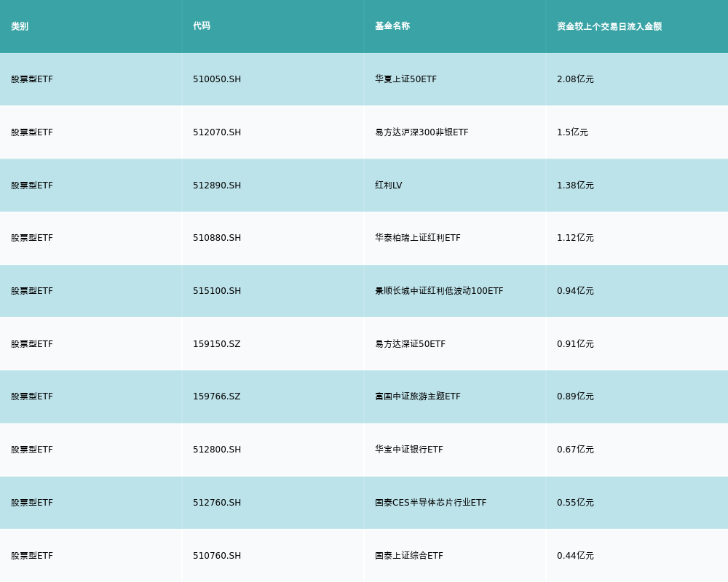Click 富国中证旅游主题ETF fund name
The image size is (728, 582).
(x=418, y=396)
